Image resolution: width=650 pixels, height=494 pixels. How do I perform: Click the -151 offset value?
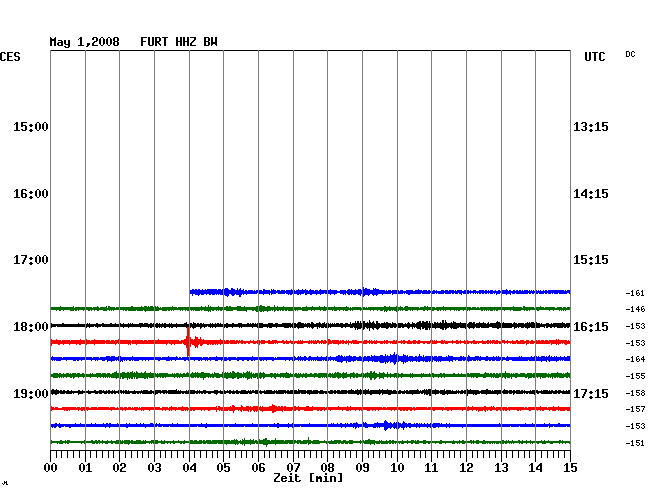(x=635, y=443)
